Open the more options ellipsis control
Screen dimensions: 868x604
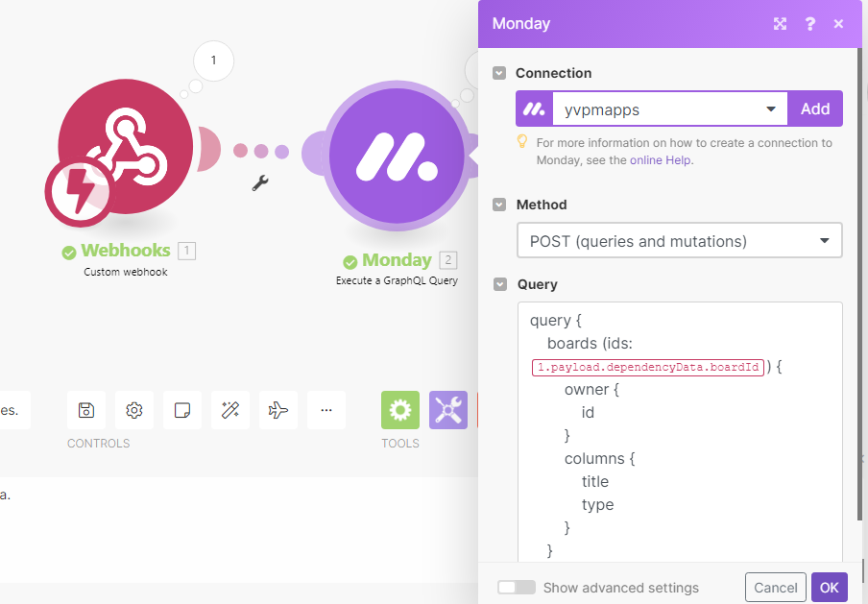tap(326, 410)
